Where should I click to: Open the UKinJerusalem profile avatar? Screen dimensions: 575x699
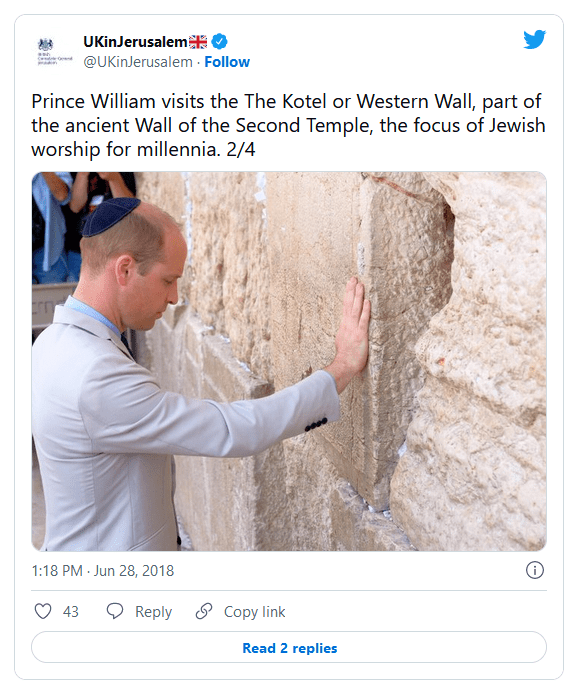[54, 51]
